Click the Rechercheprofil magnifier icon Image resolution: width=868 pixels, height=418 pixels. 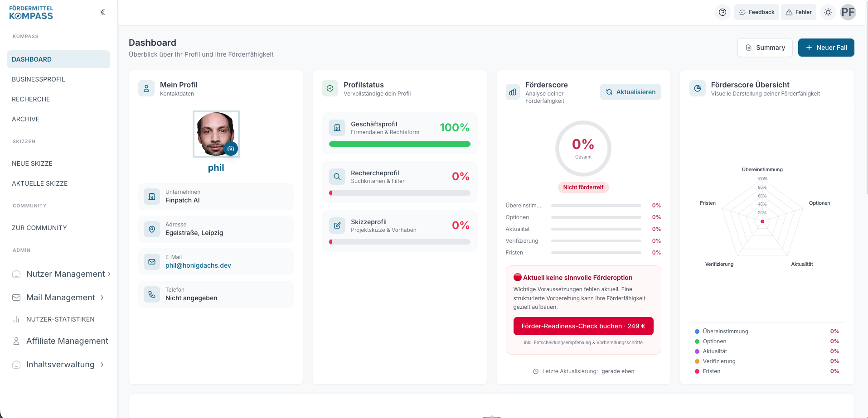(x=337, y=177)
